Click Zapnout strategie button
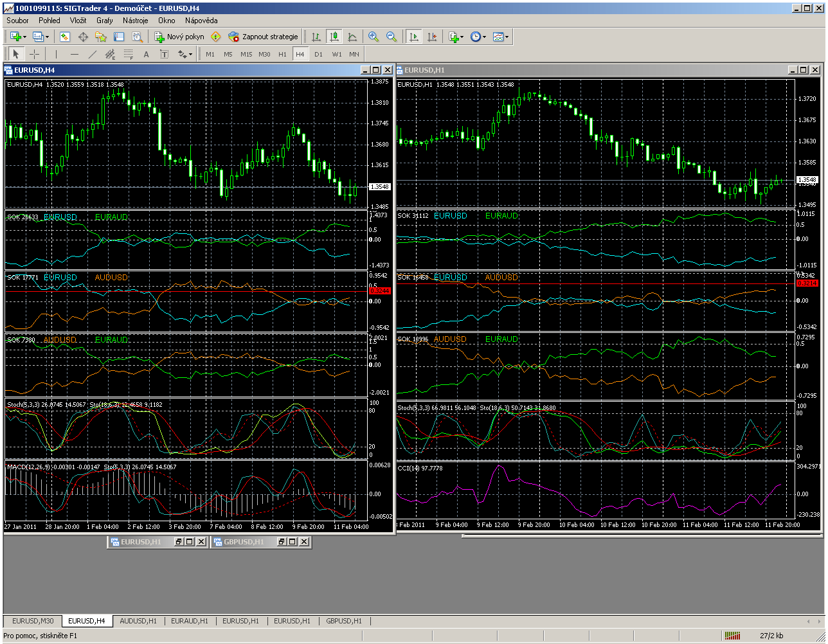The width and height of the screenshot is (828, 644). [264, 37]
